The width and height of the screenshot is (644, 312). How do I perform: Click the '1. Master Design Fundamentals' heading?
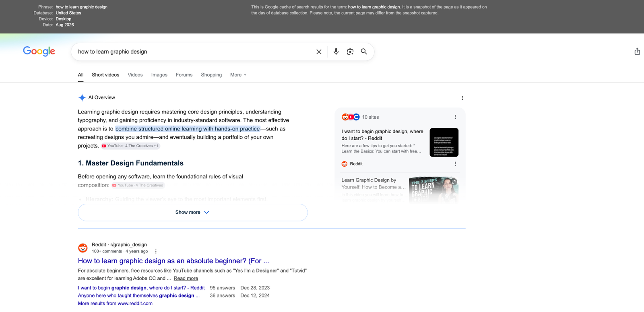pyautogui.click(x=131, y=163)
